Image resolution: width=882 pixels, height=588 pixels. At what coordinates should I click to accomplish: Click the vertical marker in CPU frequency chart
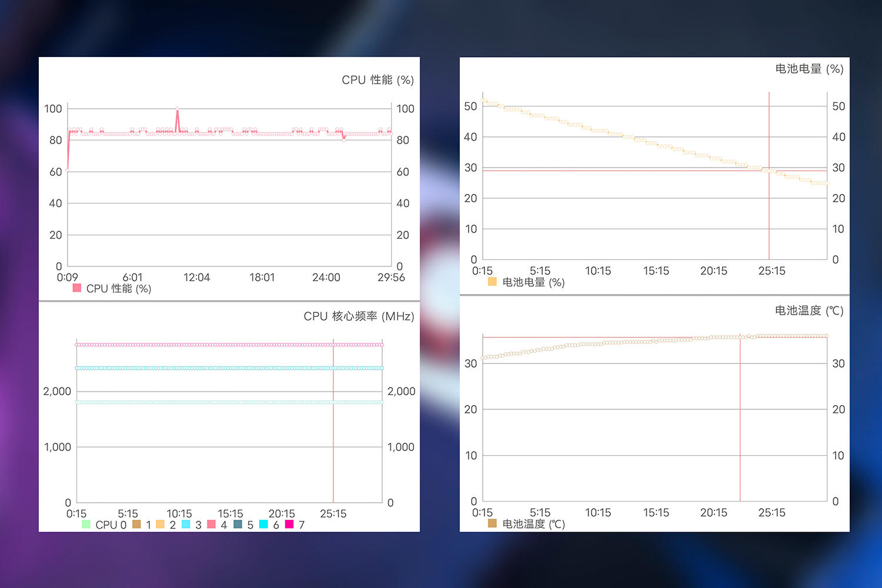pyautogui.click(x=333, y=423)
